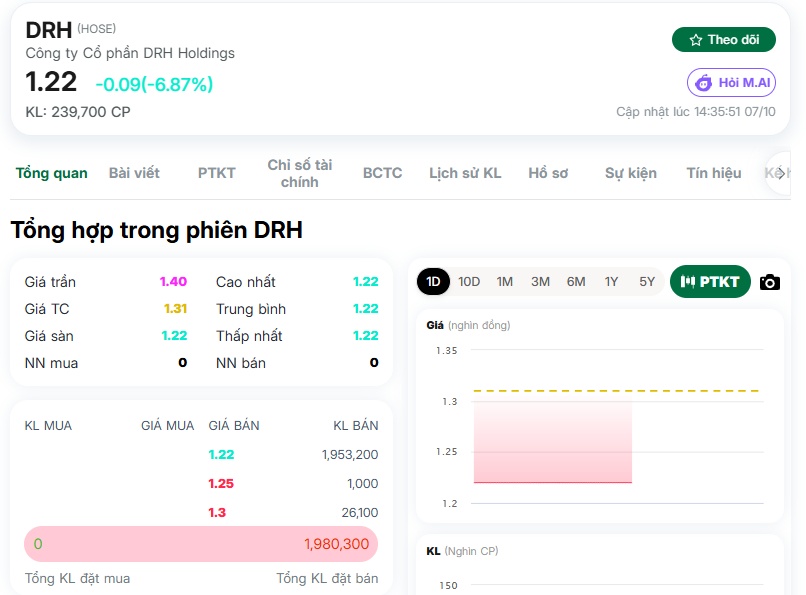Image resolution: width=806 pixels, height=595 pixels.
Task: View the Sự kiện tab
Action: click(631, 173)
